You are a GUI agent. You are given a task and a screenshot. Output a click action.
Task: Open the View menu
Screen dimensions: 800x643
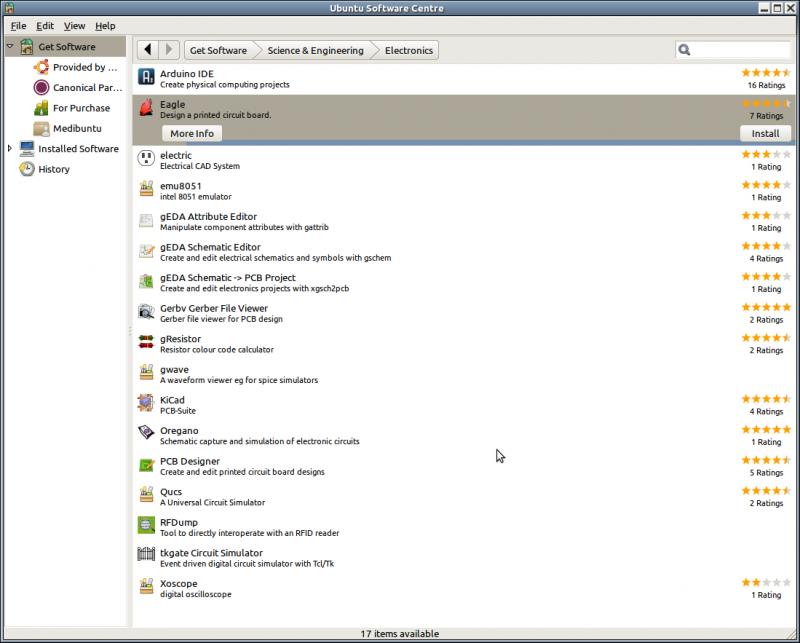(x=74, y=26)
